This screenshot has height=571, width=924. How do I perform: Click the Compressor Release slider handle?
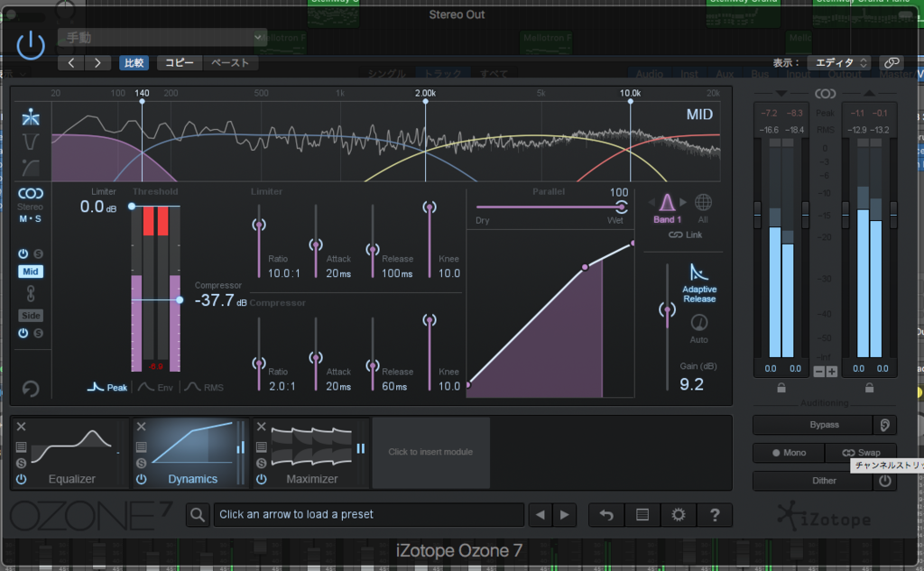373,366
